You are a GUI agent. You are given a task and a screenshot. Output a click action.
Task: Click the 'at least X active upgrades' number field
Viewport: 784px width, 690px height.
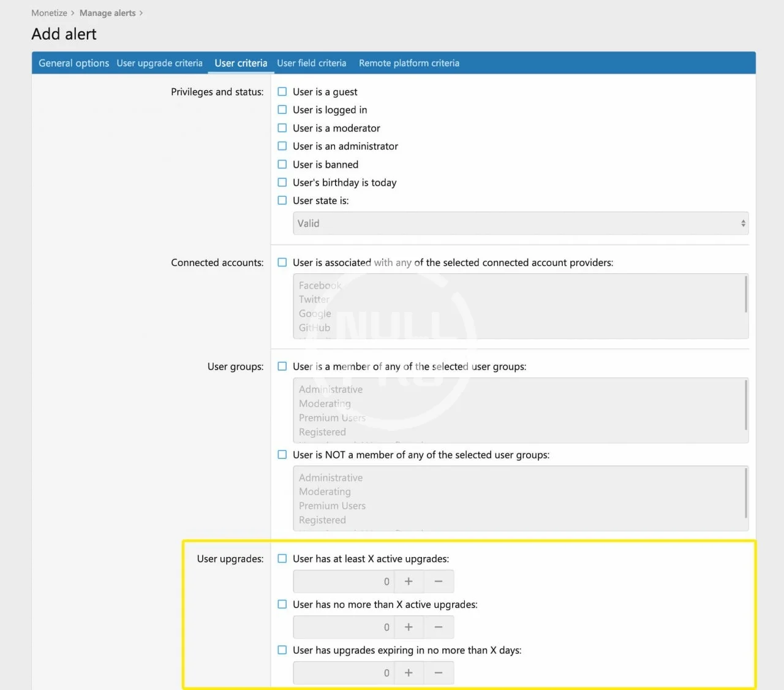[343, 582]
